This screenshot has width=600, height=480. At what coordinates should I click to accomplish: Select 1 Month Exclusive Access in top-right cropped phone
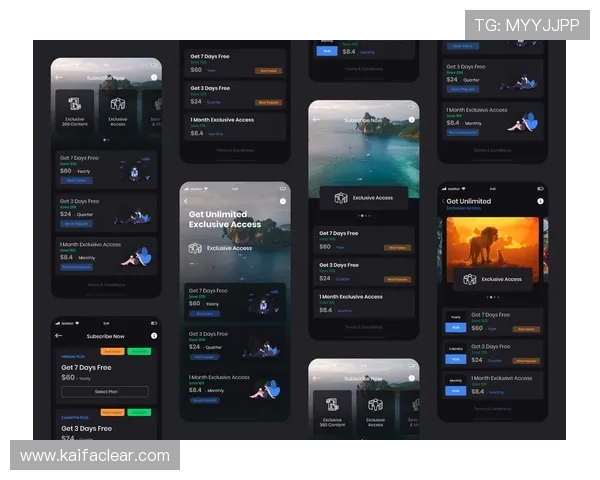(x=492, y=122)
